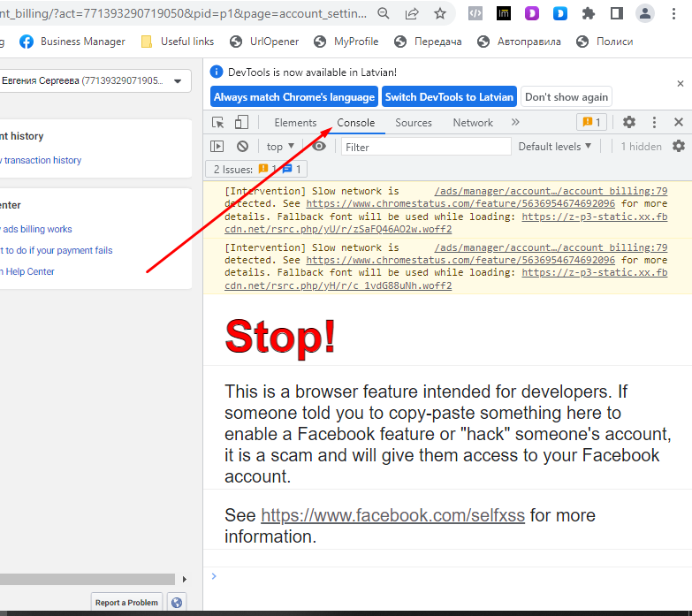Open the first chromestatus.com feature link
Screen dimensions: 692x616
pos(460,204)
